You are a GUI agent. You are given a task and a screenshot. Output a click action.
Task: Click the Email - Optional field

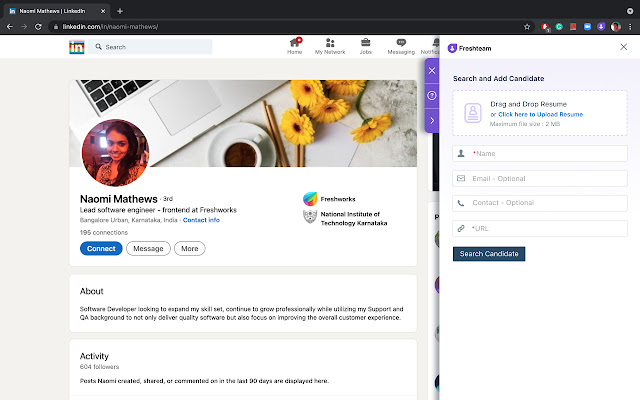tap(540, 178)
